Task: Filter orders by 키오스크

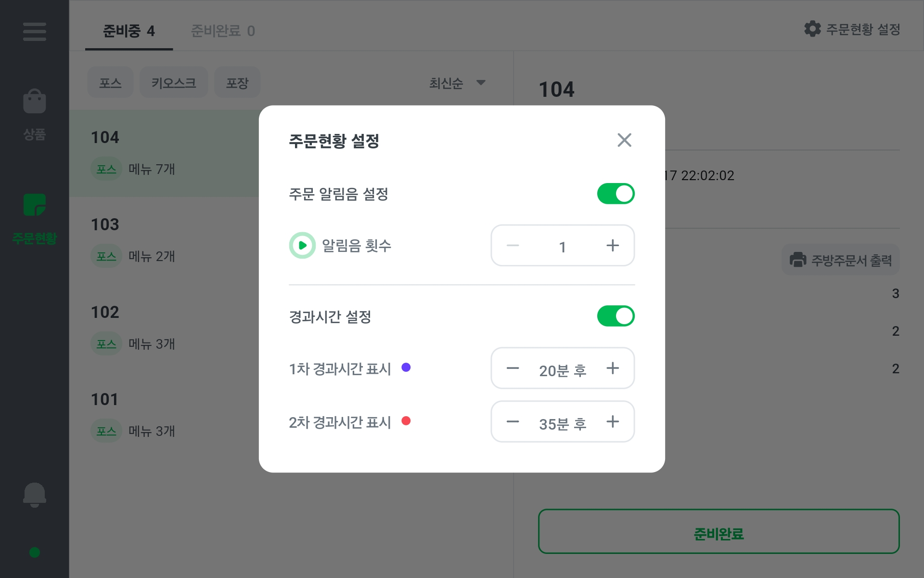Action: (174, 83)
